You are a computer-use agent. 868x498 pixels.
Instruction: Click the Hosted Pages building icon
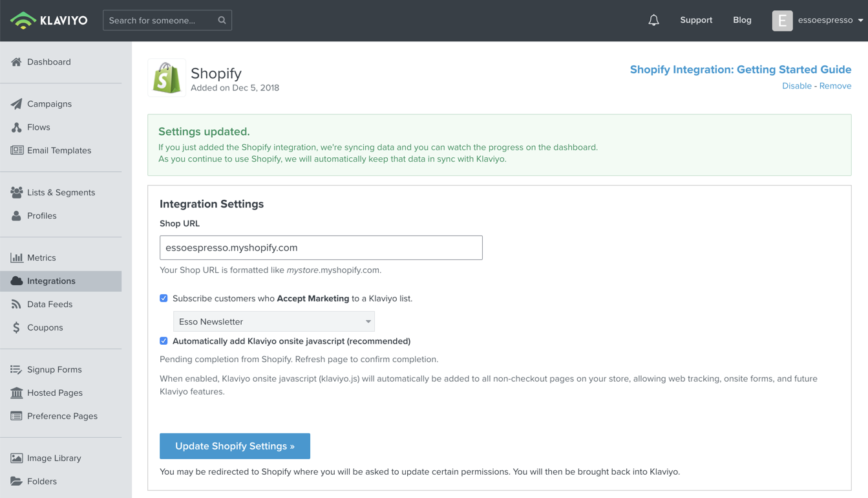point(16,393)
